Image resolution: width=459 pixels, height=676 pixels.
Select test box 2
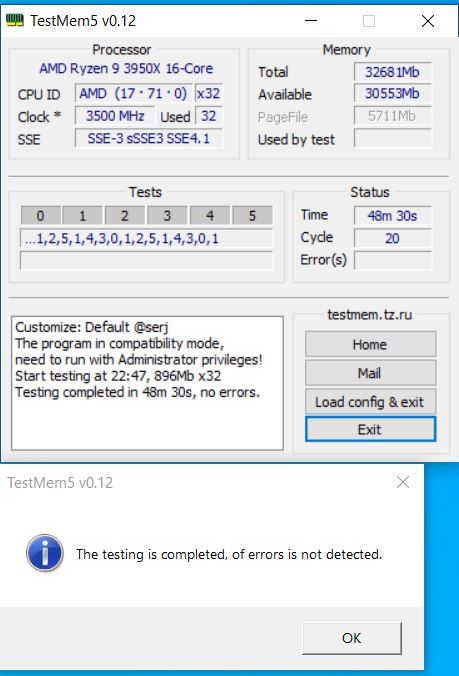pyautogui.click(x=125, y=216)
